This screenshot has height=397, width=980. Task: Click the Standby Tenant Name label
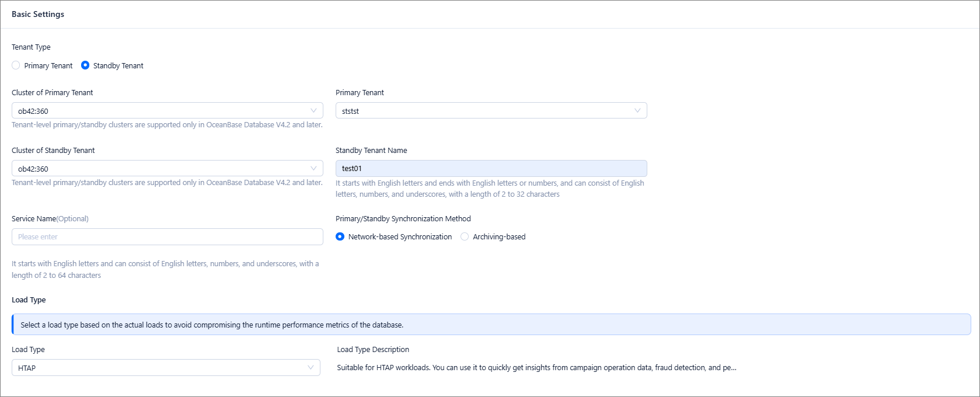pos(371,150)
